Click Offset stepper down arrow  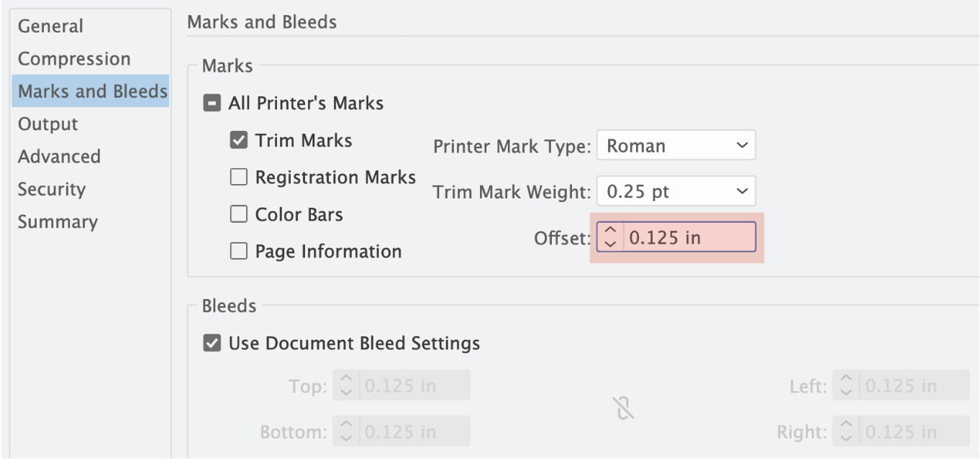[x=610, y=244]
